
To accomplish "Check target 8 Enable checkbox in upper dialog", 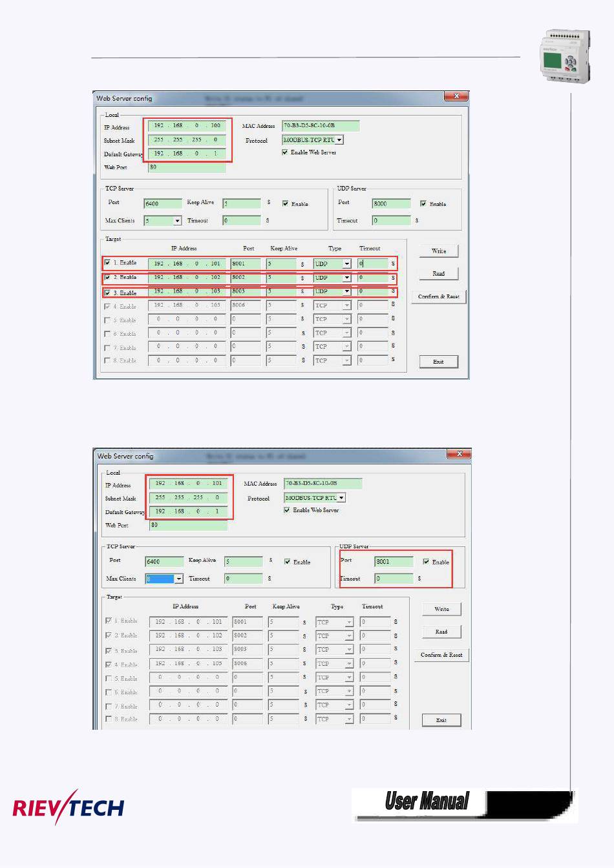I will pyautogui.click(x=107, y=360).
